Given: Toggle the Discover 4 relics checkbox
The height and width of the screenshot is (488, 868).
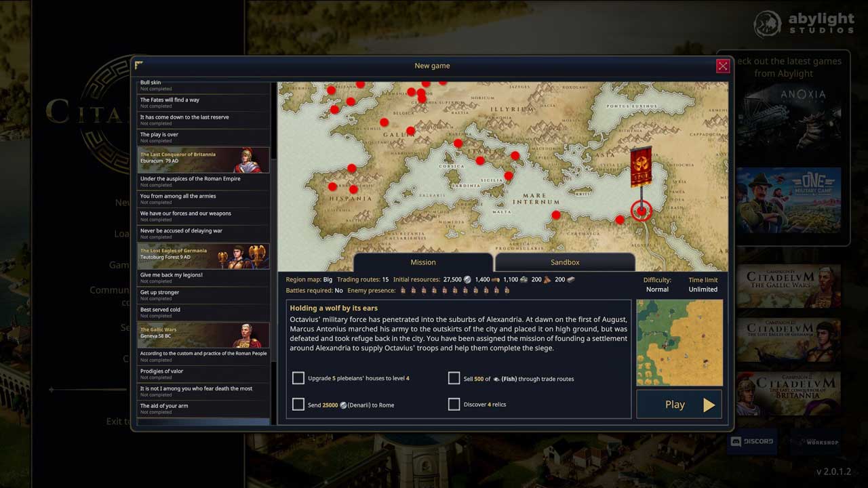Looking at the screenshot, I should [x=454, y=405].
